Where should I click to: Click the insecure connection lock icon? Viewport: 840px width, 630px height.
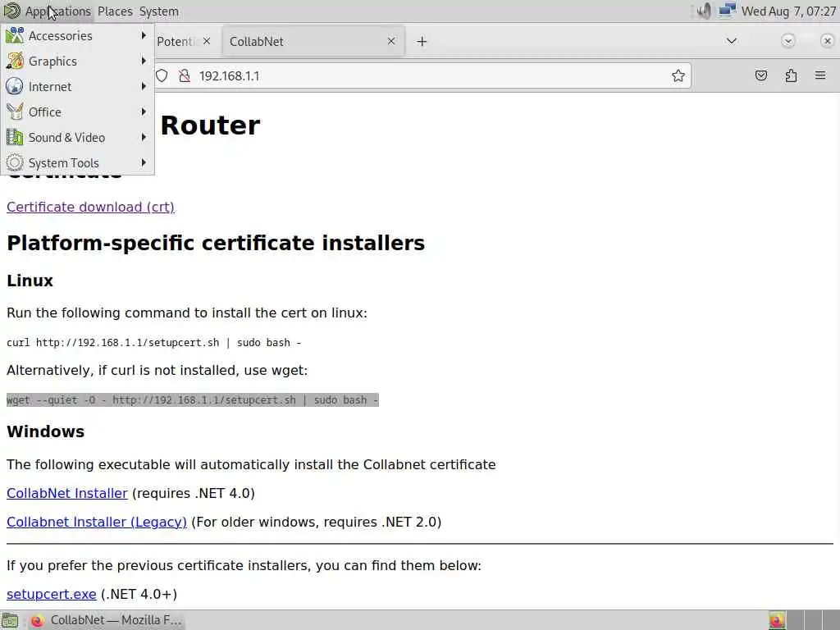click(185, 75)
